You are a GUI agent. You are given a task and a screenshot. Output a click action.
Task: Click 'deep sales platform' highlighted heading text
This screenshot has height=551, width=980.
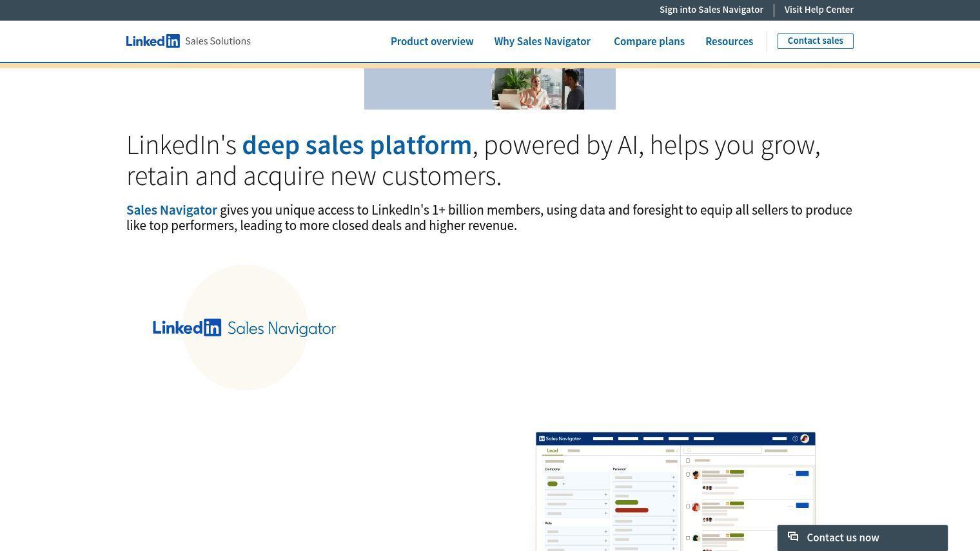[357, 145]
